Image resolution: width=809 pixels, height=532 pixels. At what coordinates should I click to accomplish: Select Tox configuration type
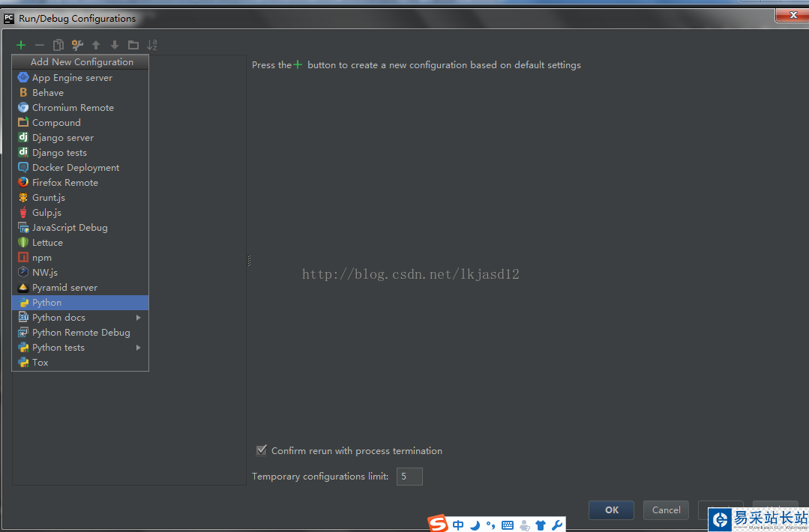point(80,363)
